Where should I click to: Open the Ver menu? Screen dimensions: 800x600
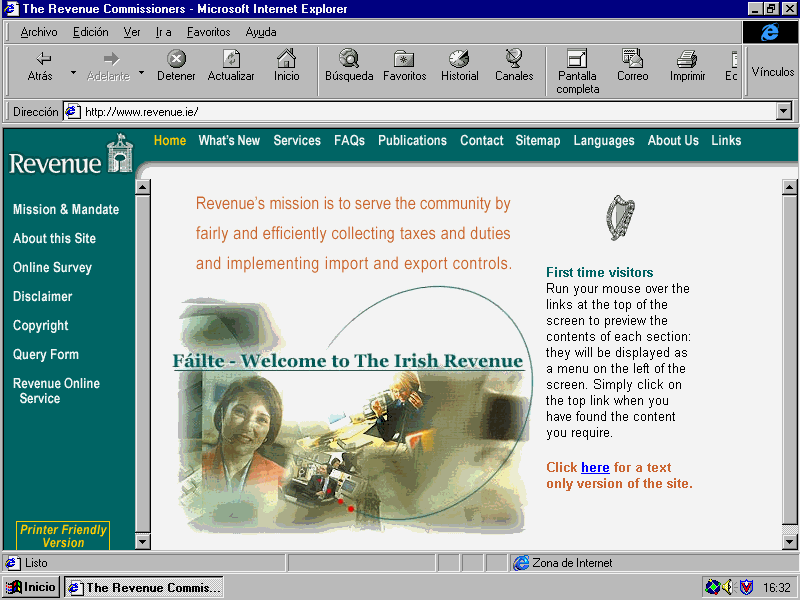(x=132, y=32)
